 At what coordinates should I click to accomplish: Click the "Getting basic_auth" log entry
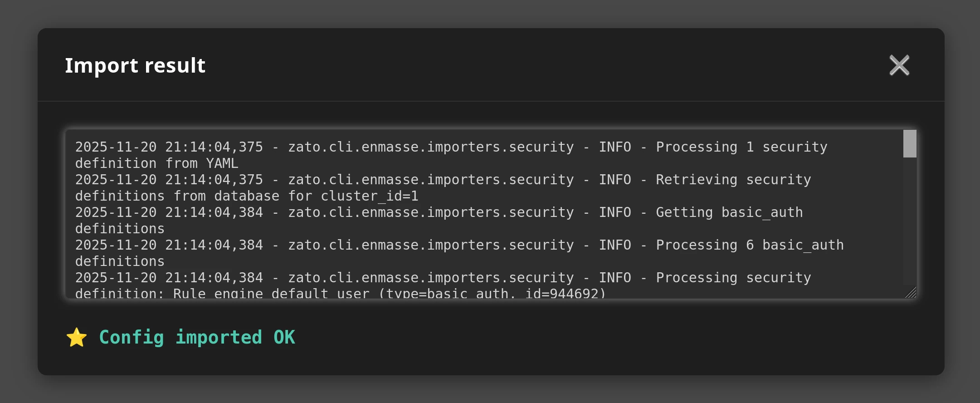[x=729, y=212]
